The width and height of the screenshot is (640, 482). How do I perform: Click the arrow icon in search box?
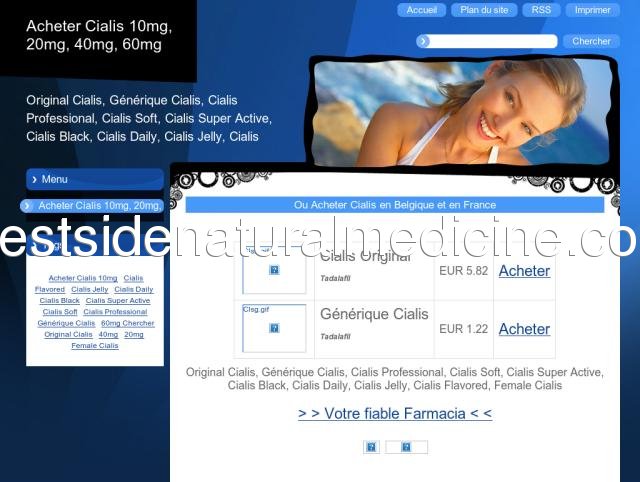pyautogui.click(x=423, y=41)
